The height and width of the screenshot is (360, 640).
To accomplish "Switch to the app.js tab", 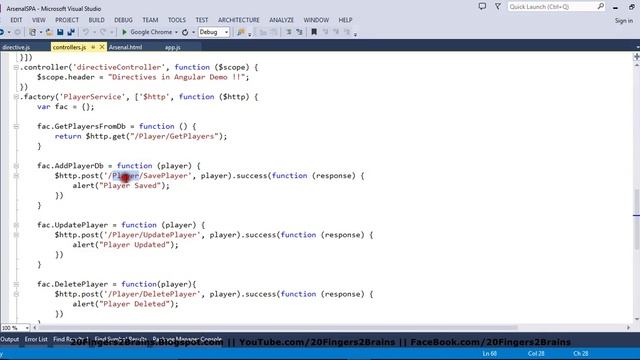I will point(173,47).
